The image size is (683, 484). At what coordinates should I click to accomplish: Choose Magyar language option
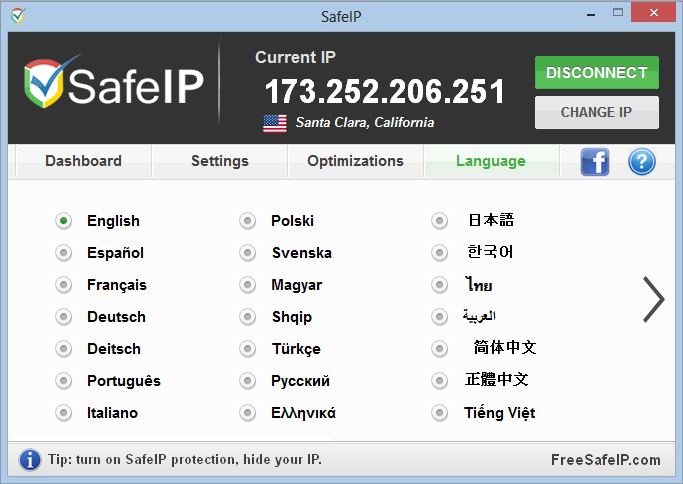[x=247, y=285]
